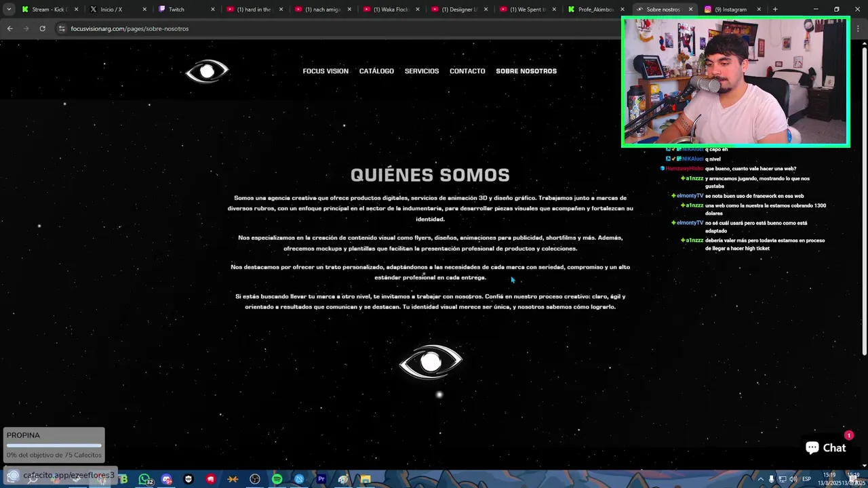This screenshot has height=488, width=868.
Task: Click the taskbar clock showing 15:19
Action: pyautogui.click(x=829, y=479)
